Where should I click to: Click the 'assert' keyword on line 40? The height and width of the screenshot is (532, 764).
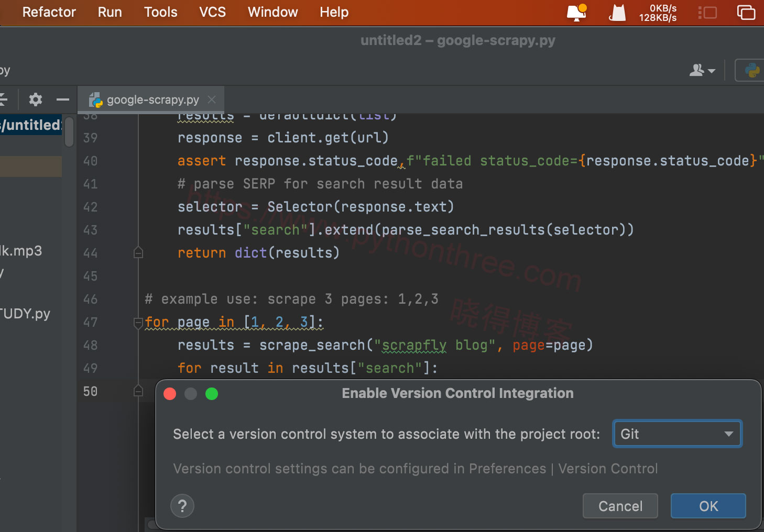click(x=202, y=161)
